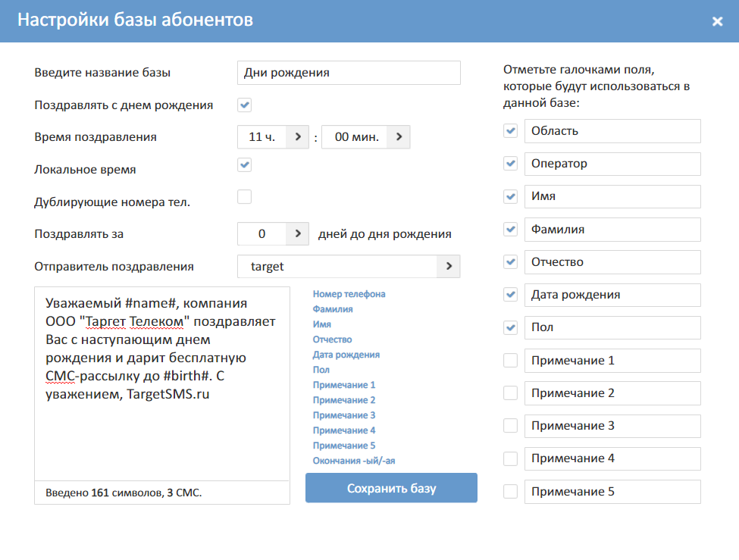
Task: Insert 'Фамилия' placeholder link
Action: click(x=333, y=309)
